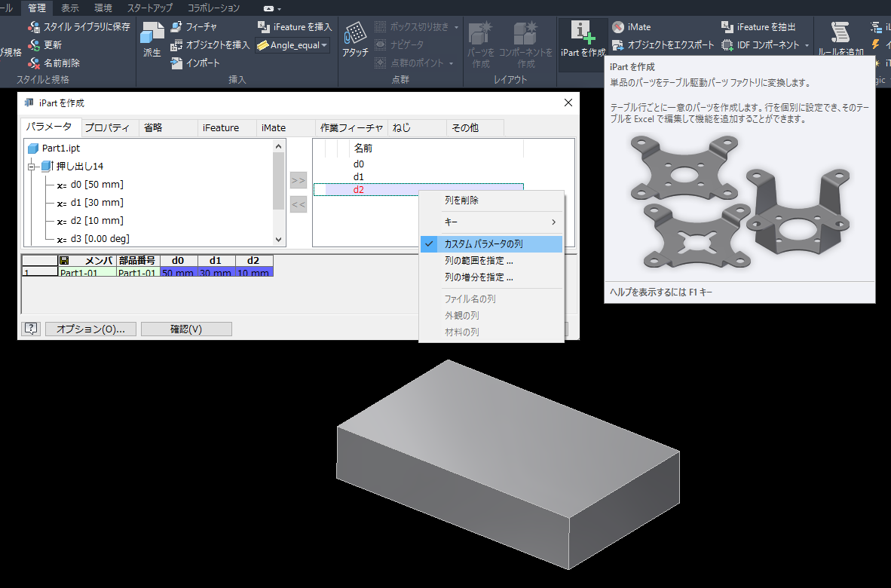Screen dimensions: 891x588
Task: Click the 確認(V) button
Action: pyautogui.click(x=186, y=329)
